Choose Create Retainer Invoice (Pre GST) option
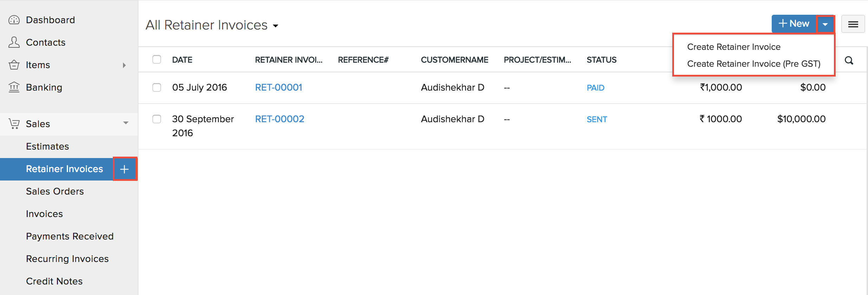Viewport: 868px width, 295px height. tap(754, 64)
